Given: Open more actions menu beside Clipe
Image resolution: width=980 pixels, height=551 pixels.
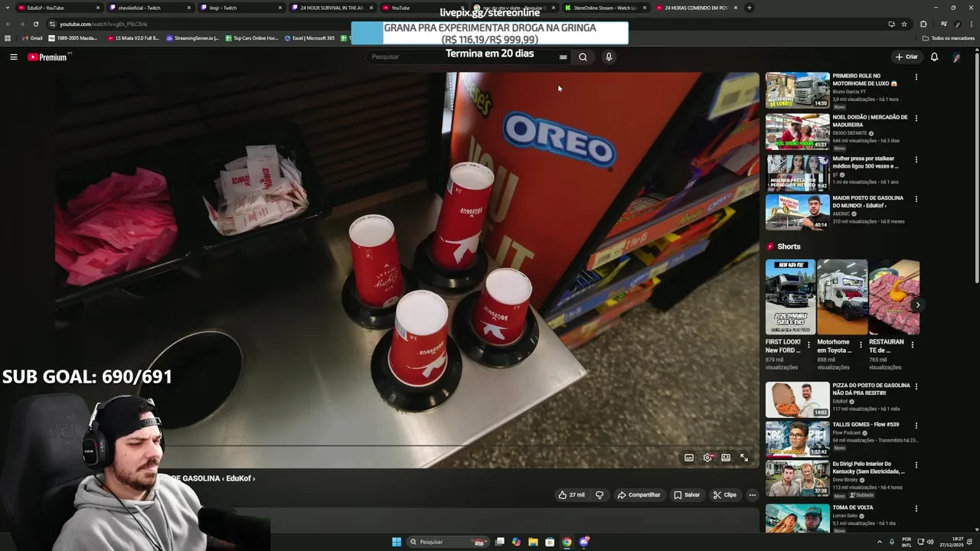Looking at the screenshot, I should (752, 495).
